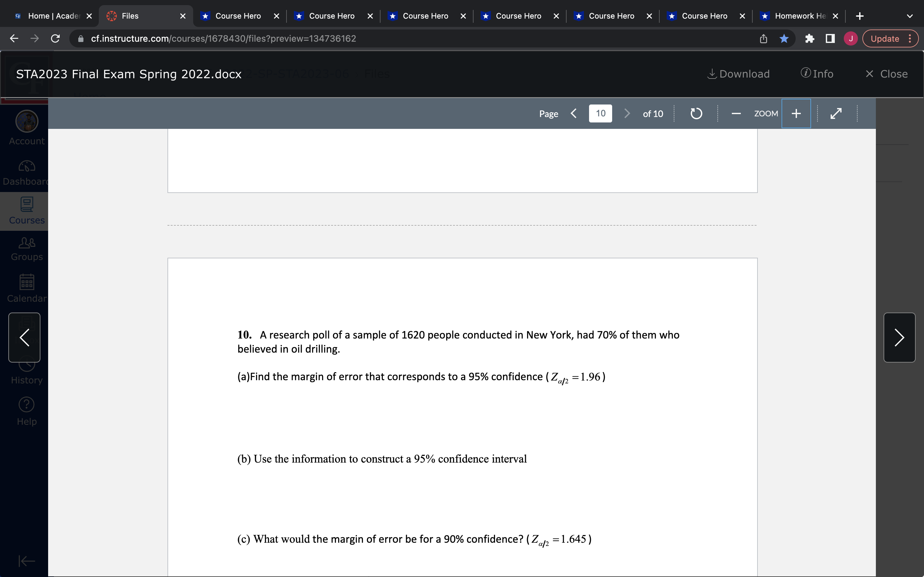Open the browser options kebab menu
This screenshot has width=924, height=577.
[x=911, y=38]
